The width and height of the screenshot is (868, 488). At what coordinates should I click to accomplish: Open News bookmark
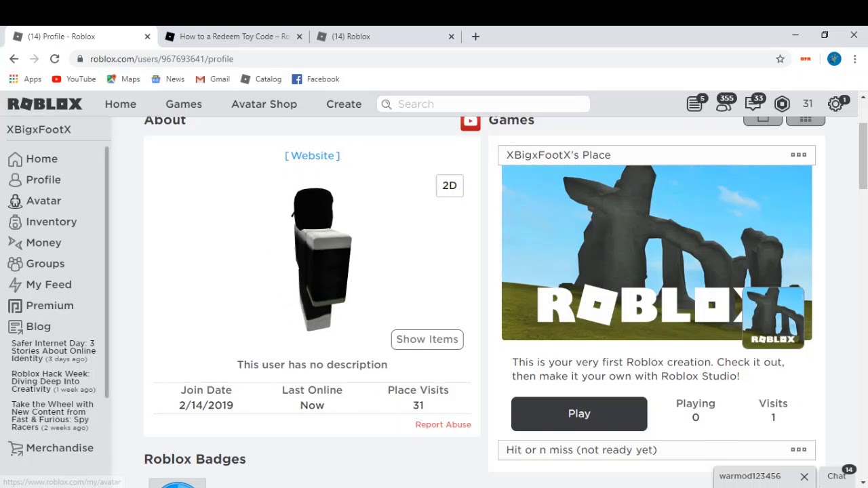167,79
